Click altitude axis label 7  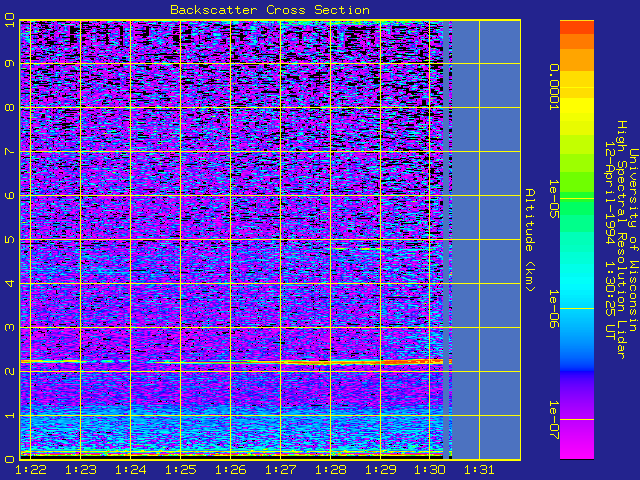point(9,151)
